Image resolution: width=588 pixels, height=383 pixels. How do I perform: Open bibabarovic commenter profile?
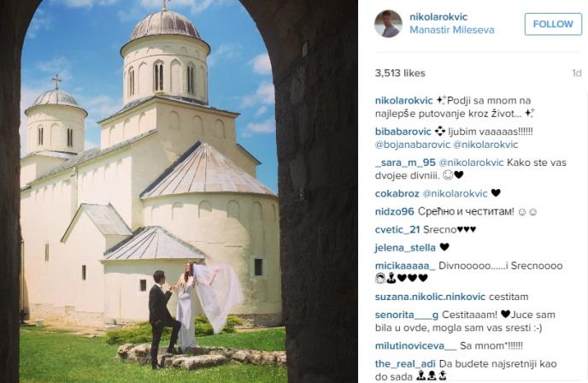click(x=403, y=132)
